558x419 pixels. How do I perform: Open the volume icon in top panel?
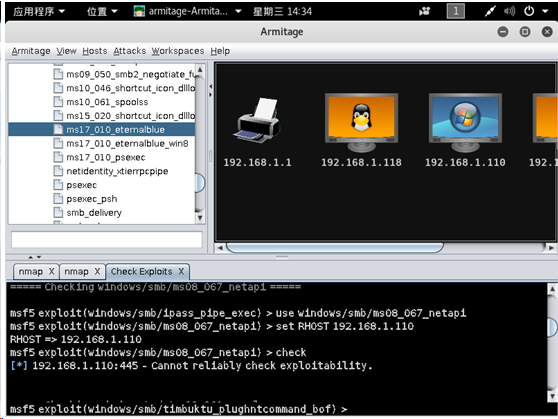(x=509, y=11)
